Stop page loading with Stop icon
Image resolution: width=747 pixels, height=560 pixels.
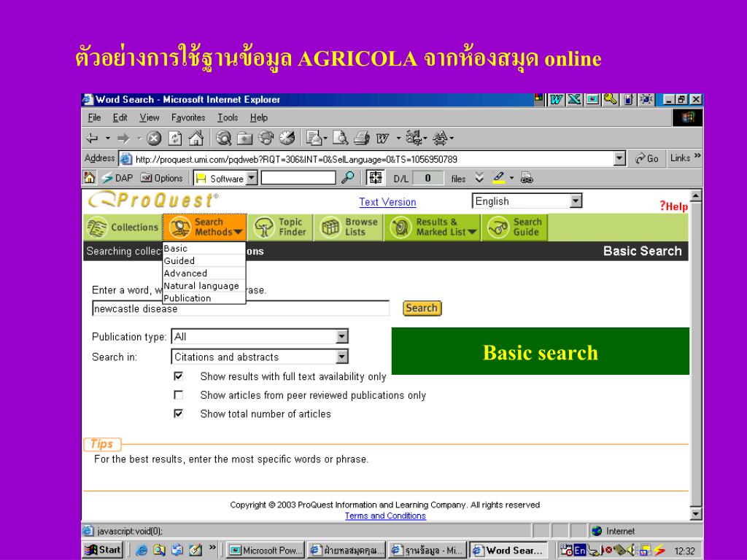[154, 139]
